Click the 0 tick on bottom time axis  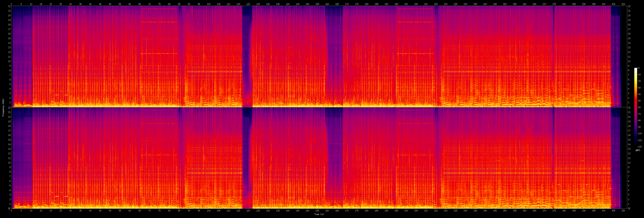[11, 211]
